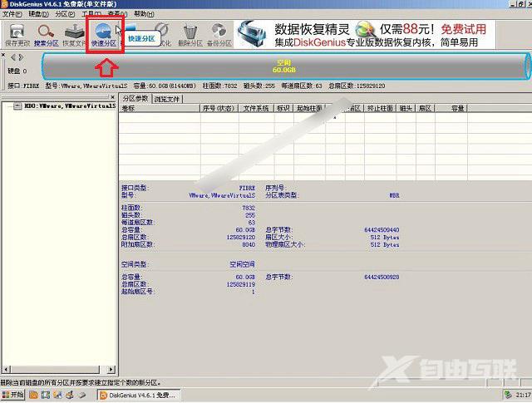
Task: Click the second quick launch icon
Action: (x=46, y=395)
